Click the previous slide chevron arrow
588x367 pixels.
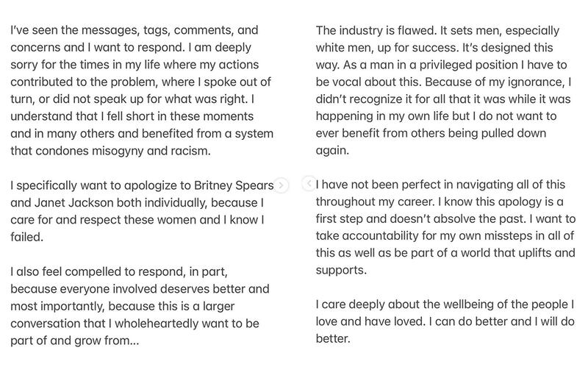tap(309, 184)
